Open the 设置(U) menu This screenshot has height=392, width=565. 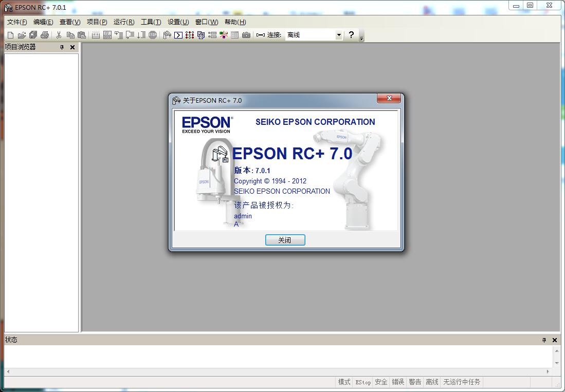point(178,22)
